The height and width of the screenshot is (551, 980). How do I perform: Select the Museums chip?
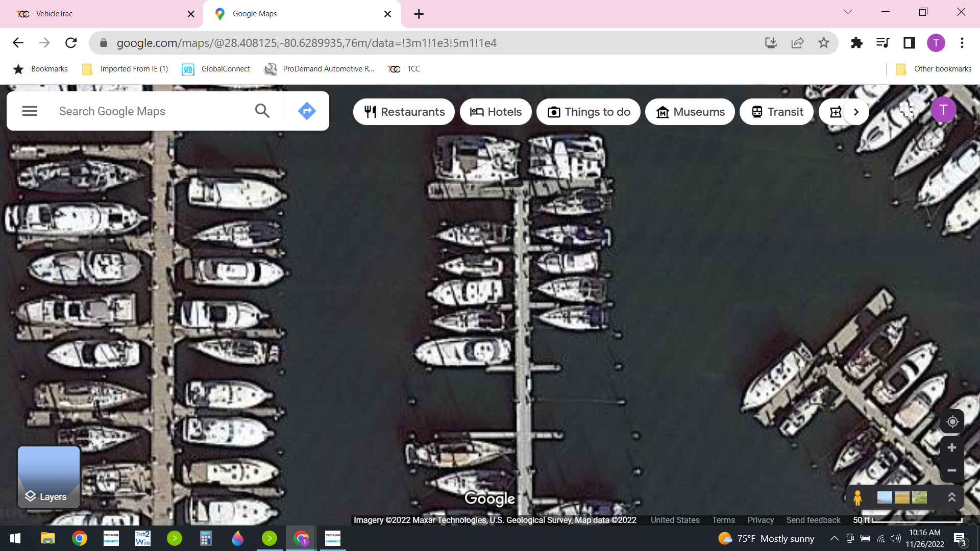click(x=690, y=112)
